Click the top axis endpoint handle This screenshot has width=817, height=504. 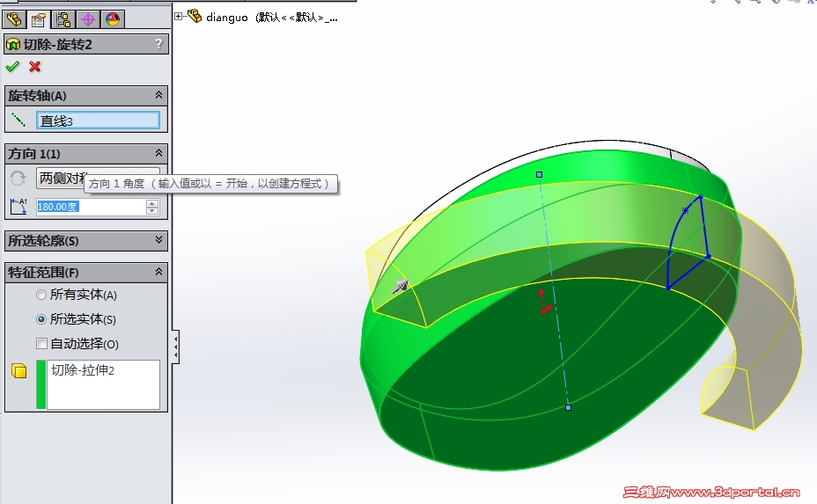tap(540, 174)
